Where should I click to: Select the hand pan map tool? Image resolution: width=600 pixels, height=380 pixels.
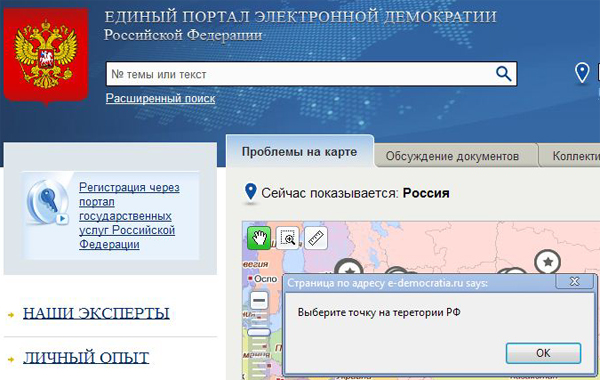(x=259, y=238)
